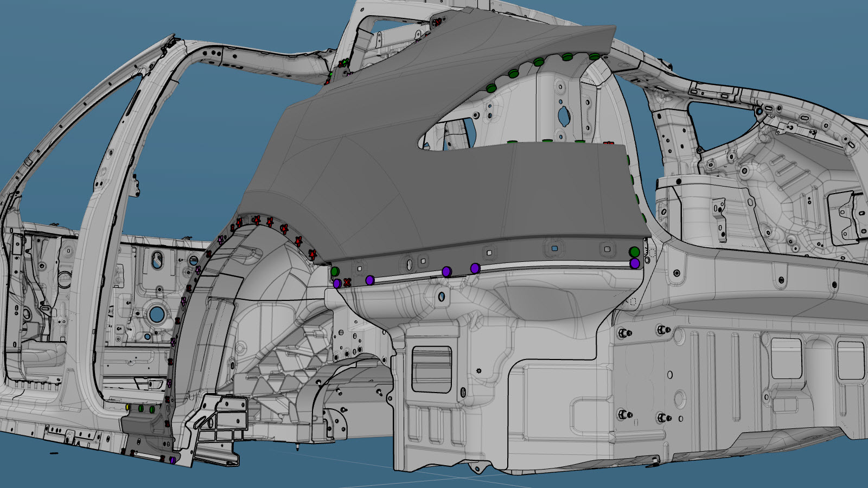The height and width of the screenshot is (488, 868).
Task: Pick the red X marker on lower flange
Action: tap(347, 282)
